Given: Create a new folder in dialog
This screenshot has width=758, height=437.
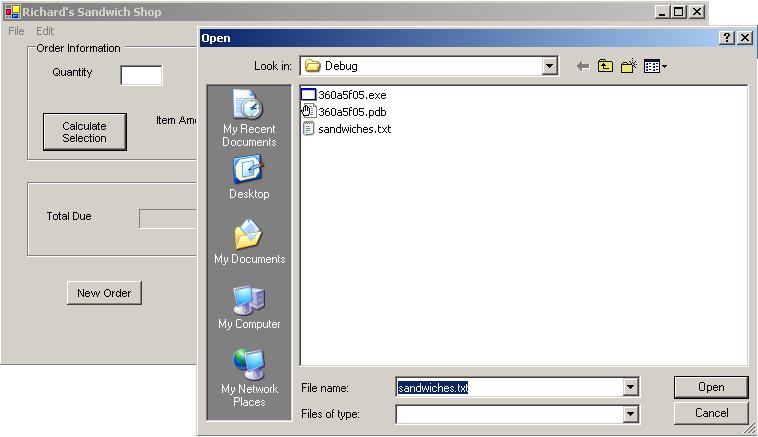Looking at the screenshot, I should click(629, 66).
